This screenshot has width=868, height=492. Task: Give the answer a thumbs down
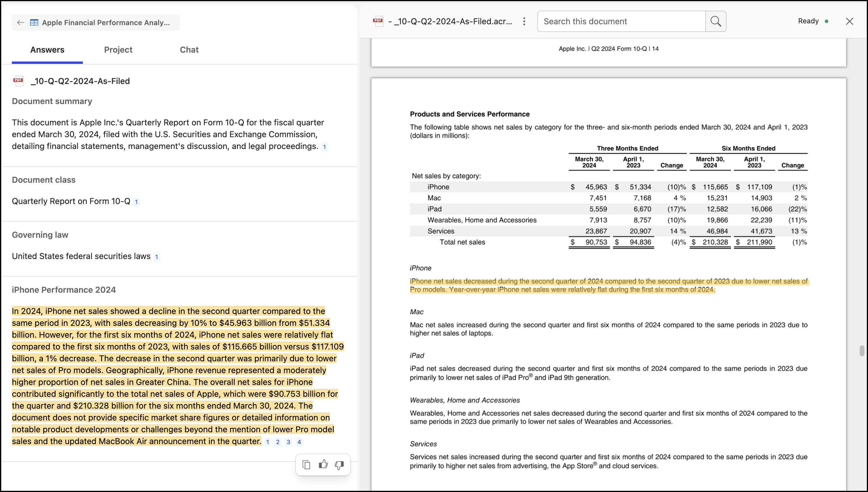[x=339, y=465]
